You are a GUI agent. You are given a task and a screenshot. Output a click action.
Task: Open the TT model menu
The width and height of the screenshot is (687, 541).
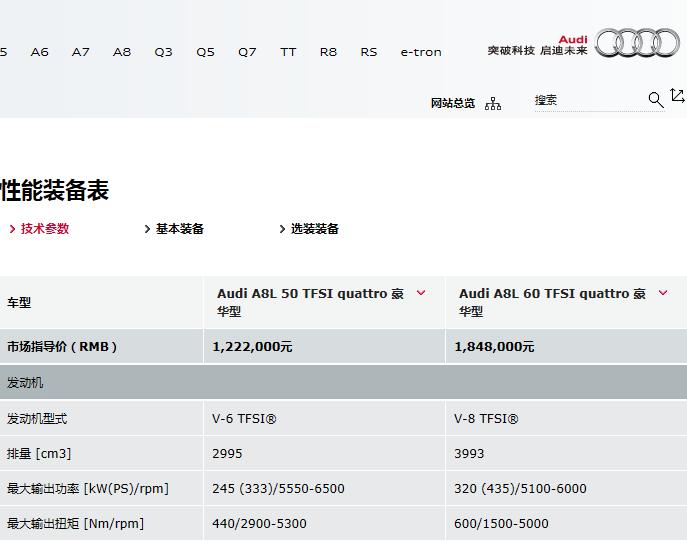tap(288, 52)
